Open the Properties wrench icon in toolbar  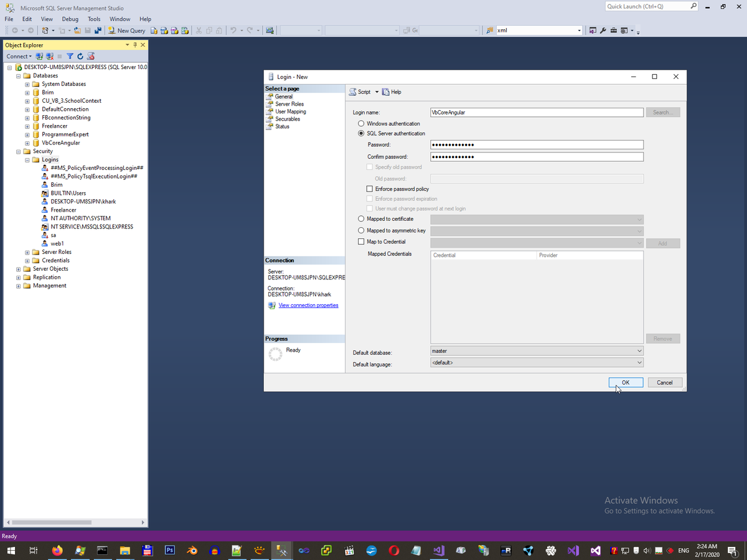pyautogui.click(x=603, y=30)
